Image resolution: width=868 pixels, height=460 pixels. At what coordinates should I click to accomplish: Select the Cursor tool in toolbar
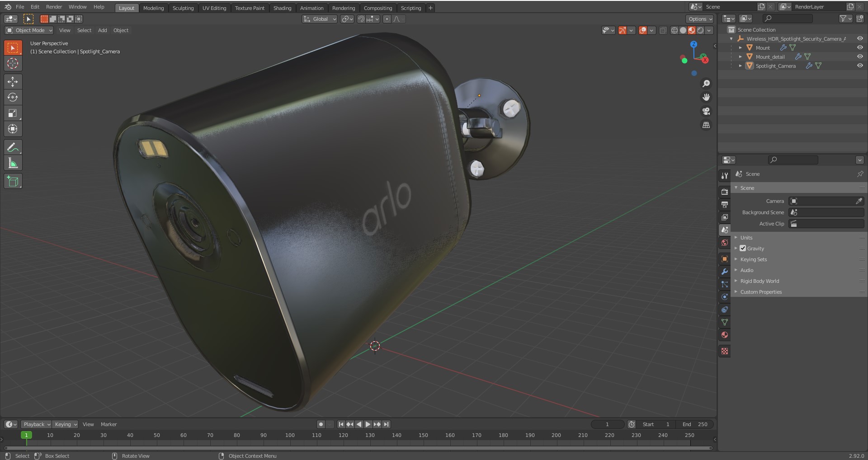pyautogui.click(x=13, y=63)
